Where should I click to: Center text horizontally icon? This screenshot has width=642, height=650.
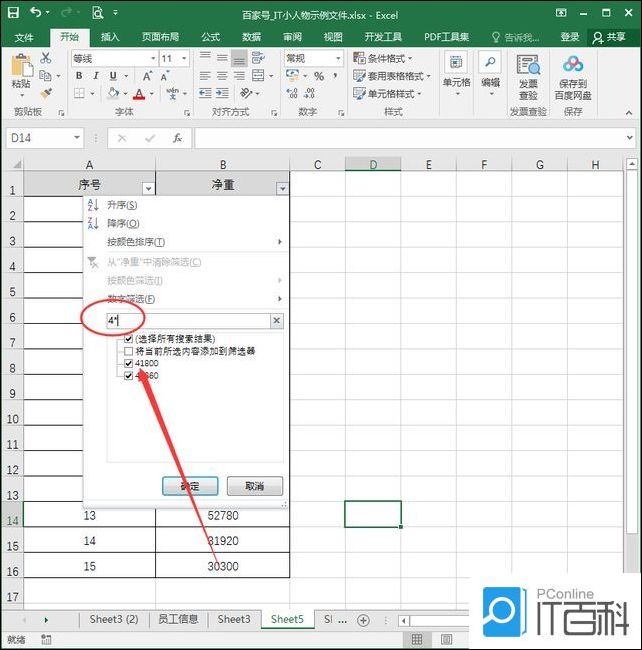click(x=222, y=76)
